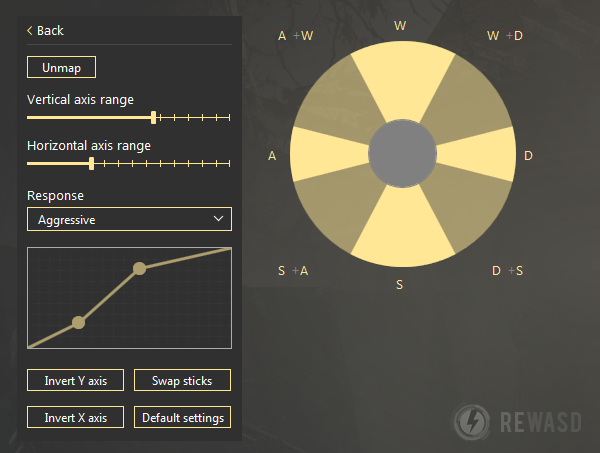
Task: Click the Invert X axis button
Action: click(x=75, y=417)
